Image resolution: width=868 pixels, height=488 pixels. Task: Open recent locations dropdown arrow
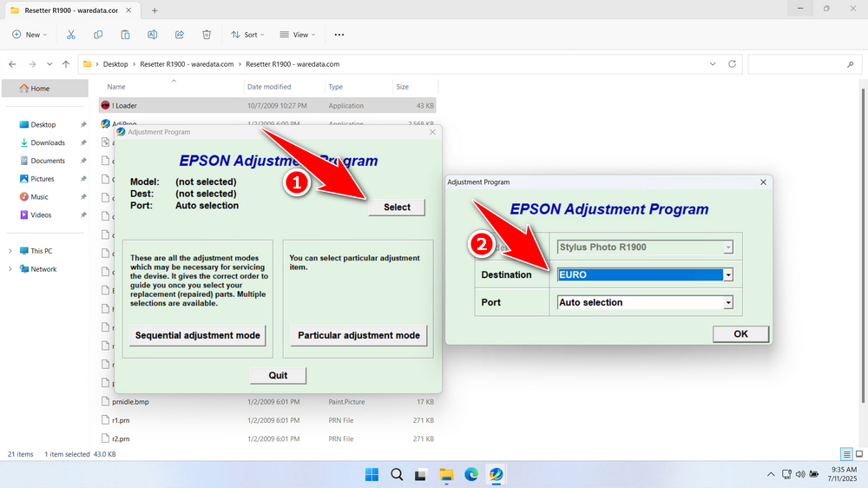[49, 64]
